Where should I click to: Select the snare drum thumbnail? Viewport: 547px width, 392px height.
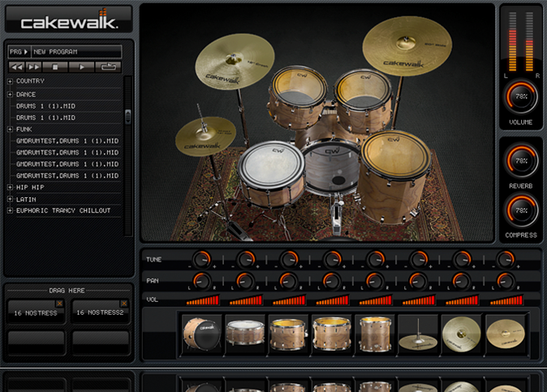pyautogui.click(x=245, y=334)
